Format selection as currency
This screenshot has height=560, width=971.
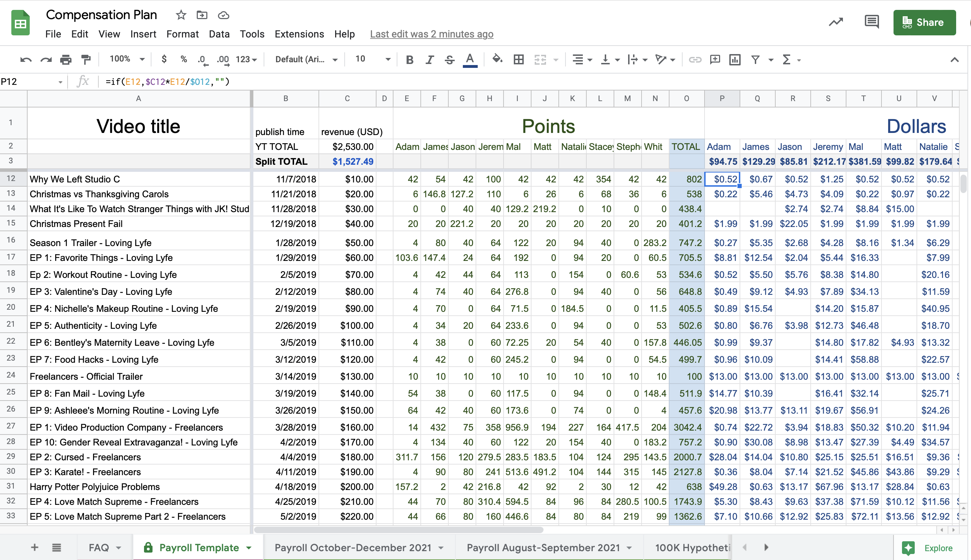(164, 59)
